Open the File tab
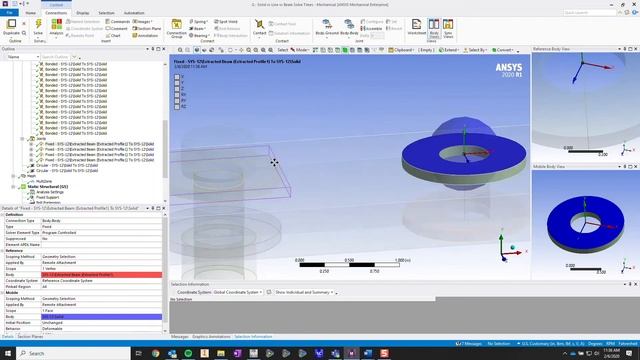Viewport: 640px width, 360px height. coord(9,13)
